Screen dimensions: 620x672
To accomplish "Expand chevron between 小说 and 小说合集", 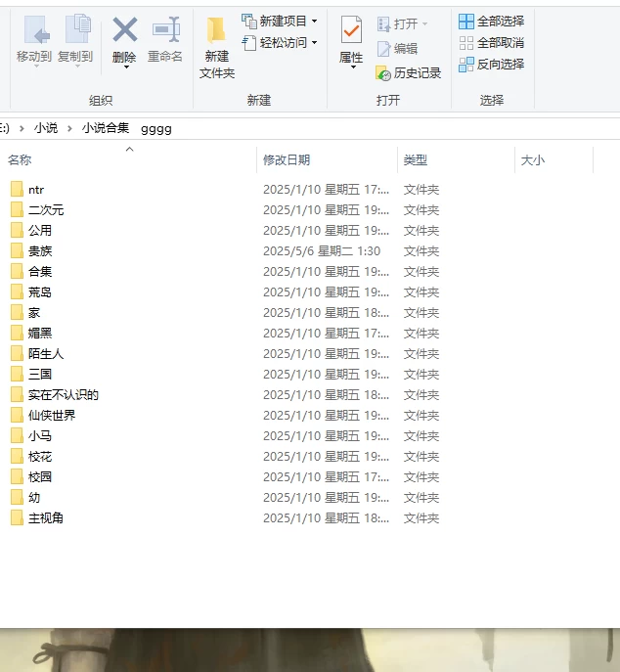I will tap(69, 128).
